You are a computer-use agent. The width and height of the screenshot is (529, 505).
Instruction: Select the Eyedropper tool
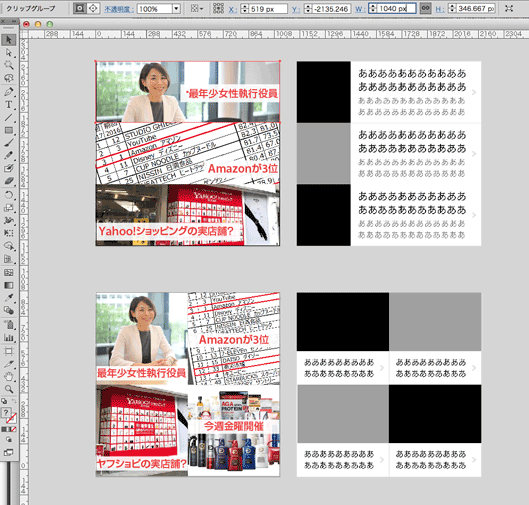[9, 298]
